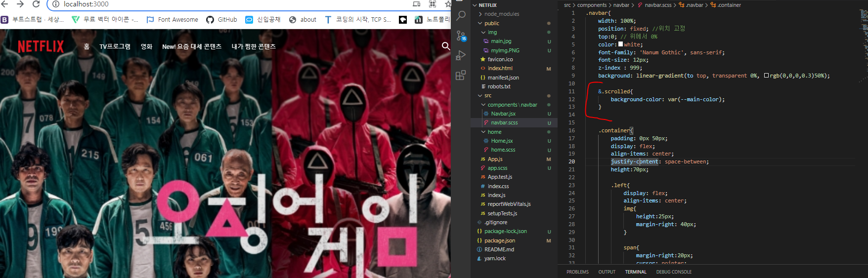Click the rgb(0,0,0,0.3) color swatch
Screen dimensions: 868x278
pyautogui.click(x=766, y=76)
